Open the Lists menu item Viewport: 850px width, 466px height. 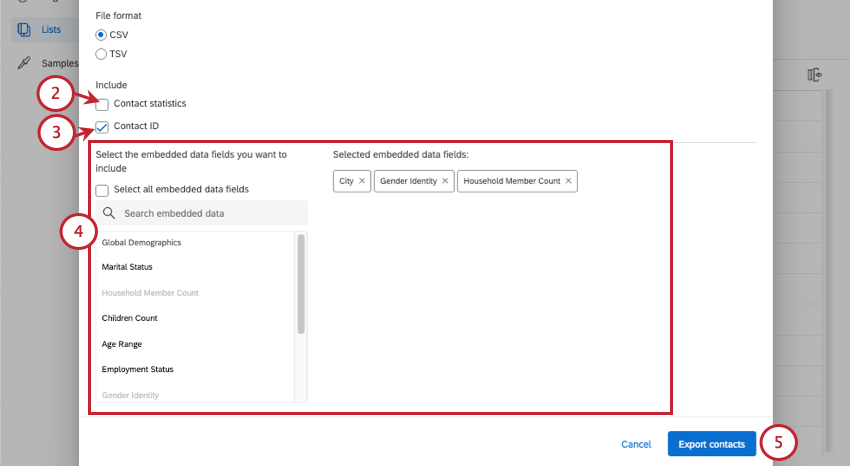pyautogui.click(x=51, y=29)
